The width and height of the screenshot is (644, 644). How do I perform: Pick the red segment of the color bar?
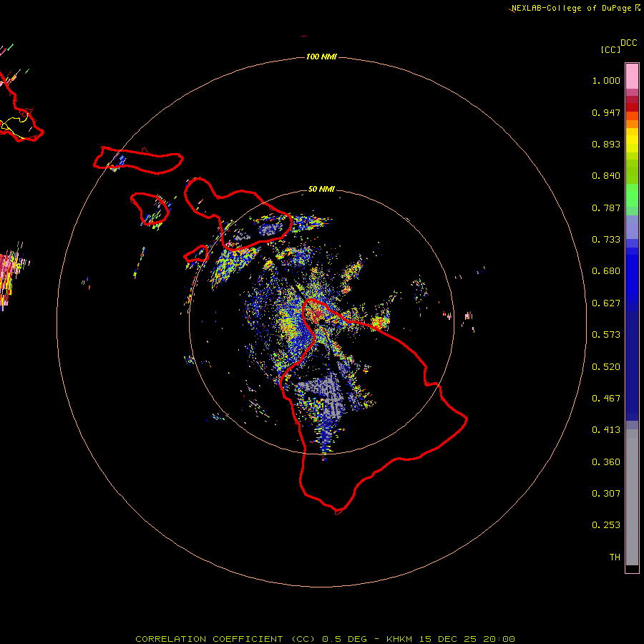pos(632,107)
